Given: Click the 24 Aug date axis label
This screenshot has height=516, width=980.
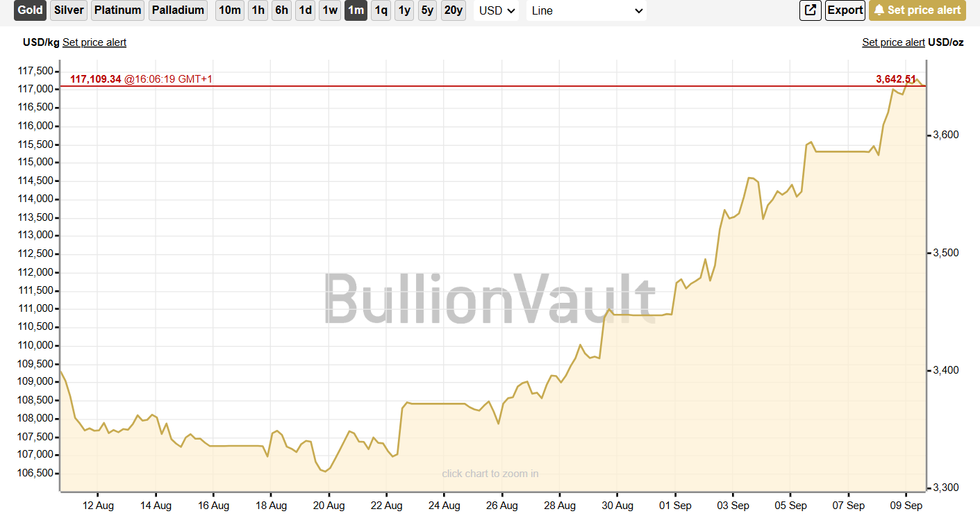Looking at the screenshot, I should pyautogui.click(x=444, y=505).
